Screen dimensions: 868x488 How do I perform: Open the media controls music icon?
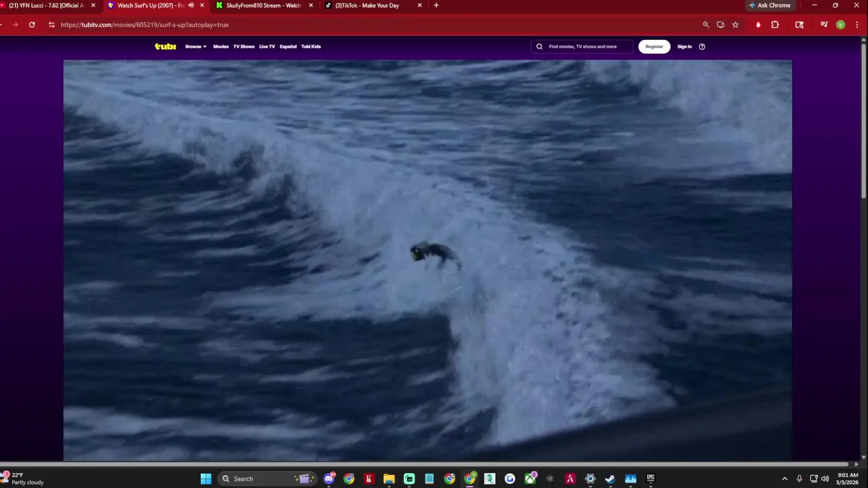click(824, 24)
